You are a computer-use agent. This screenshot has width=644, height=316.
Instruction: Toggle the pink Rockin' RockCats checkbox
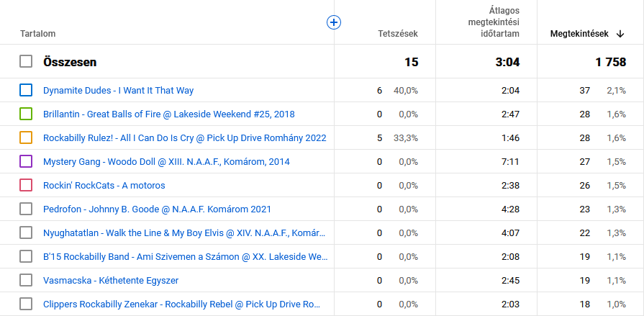[x=26, y=185]
